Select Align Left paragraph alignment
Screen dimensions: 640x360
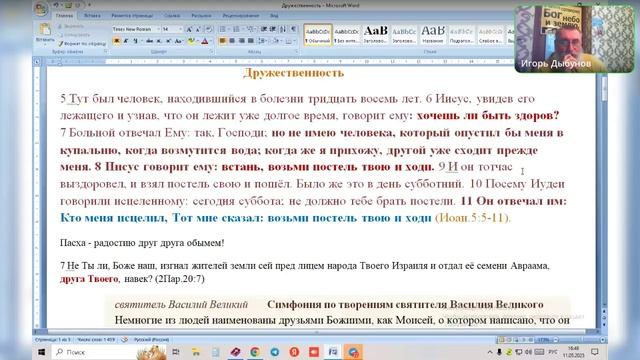pos(223,41)
